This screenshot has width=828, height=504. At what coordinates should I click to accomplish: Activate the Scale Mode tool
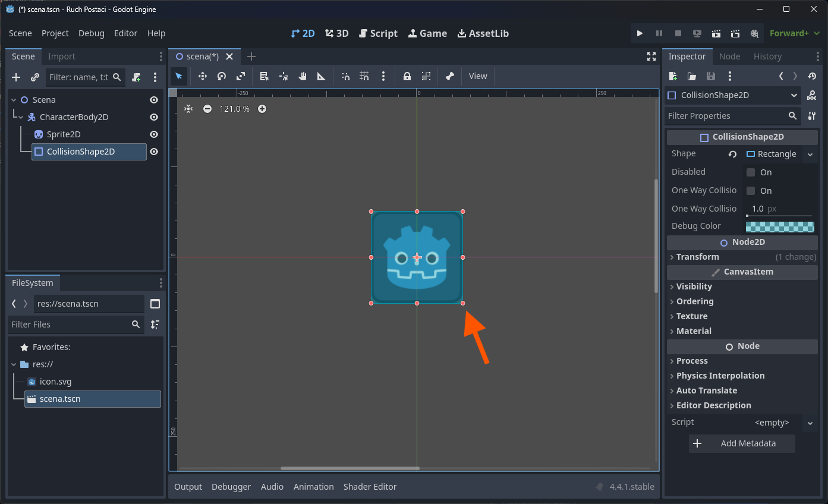pyautogui.click(x=241, y=76)
